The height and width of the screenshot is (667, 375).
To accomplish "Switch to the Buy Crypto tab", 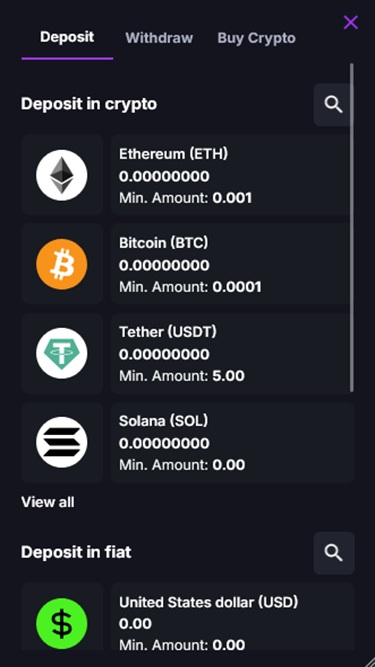I will (256, 38).
